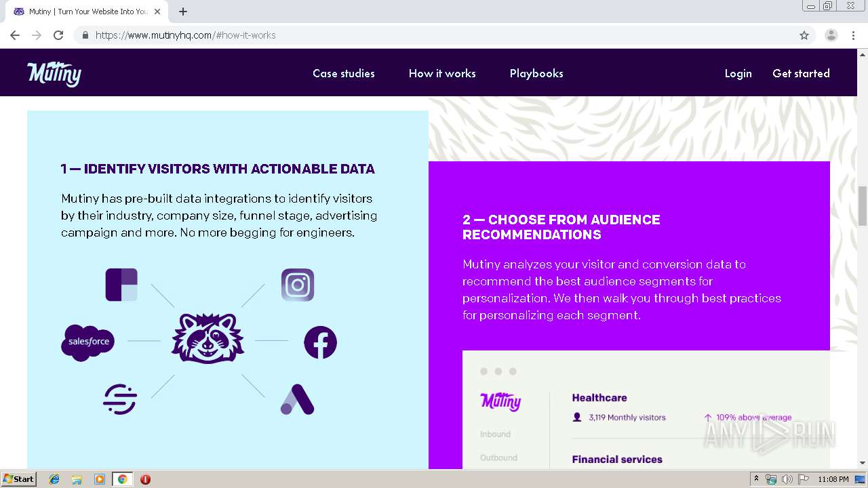Screen dimensions: 868x488
Task: Click the browser back arrow
Action: [15, 35]
